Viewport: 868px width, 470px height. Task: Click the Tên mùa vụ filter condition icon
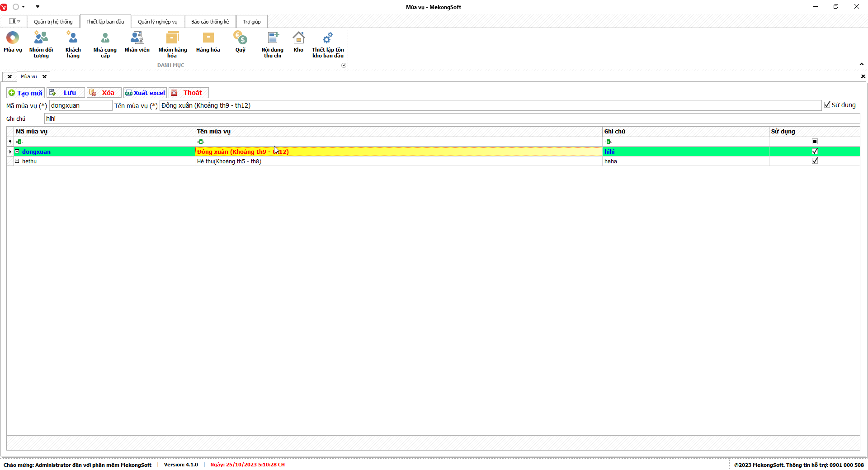201,142
